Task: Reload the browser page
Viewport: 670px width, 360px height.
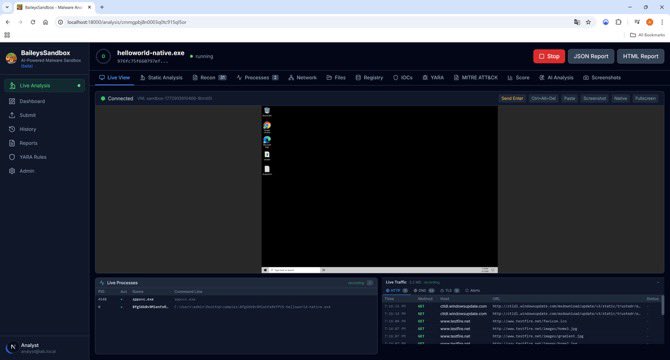Action: pyautogui.click(x=33, y=22)
